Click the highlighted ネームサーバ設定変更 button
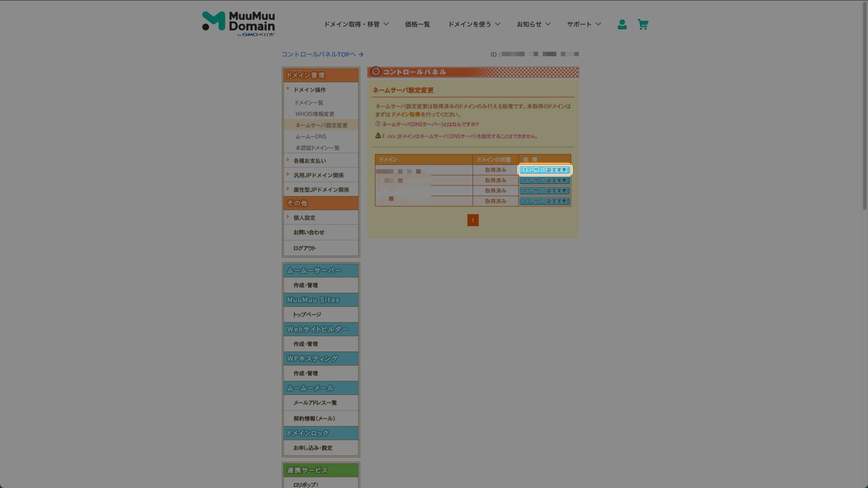Viewport: 868px width, 488px height. 545,170
